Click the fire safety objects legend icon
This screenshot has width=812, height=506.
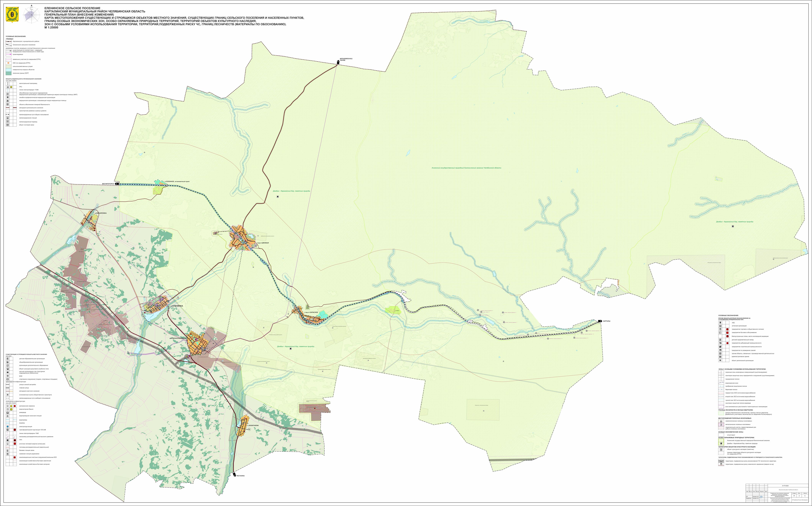[x=8, y=104]
